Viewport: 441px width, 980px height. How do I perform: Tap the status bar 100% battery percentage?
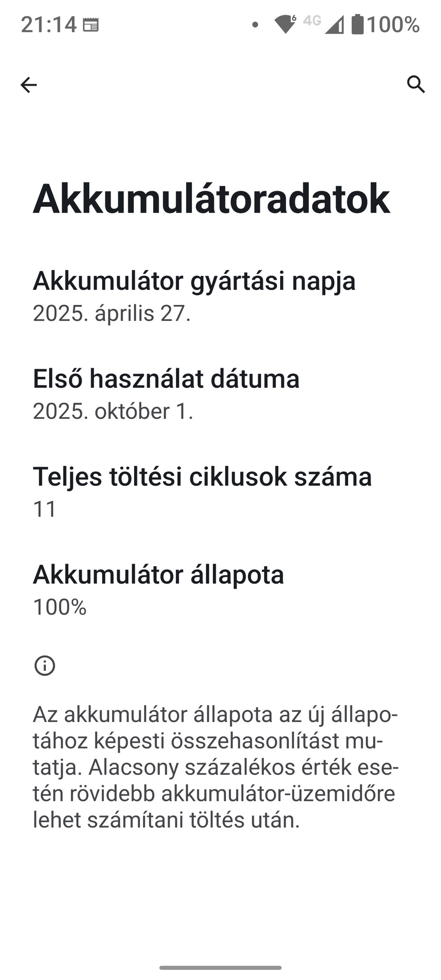394,24
